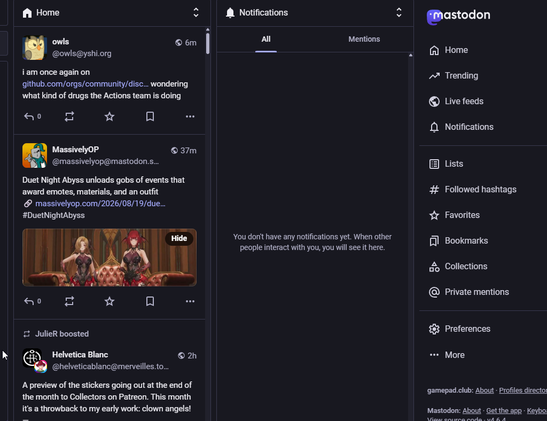Screen dimensions: 547x421
Task: Open the owls avatar profile
Action: coord(34,48)
